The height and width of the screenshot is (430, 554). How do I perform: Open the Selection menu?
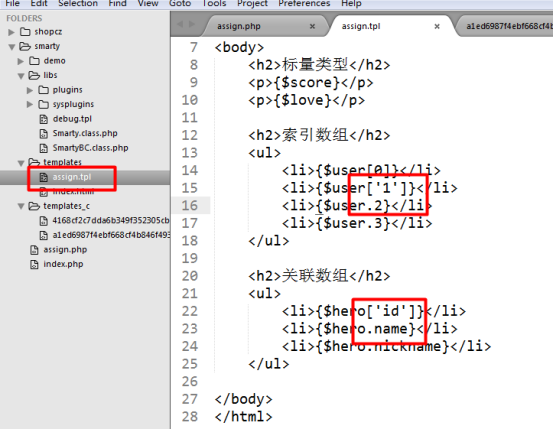[x=78, y=3]
